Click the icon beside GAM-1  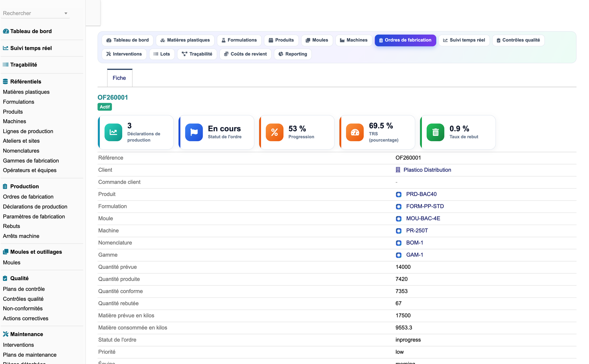click(399, 255)
